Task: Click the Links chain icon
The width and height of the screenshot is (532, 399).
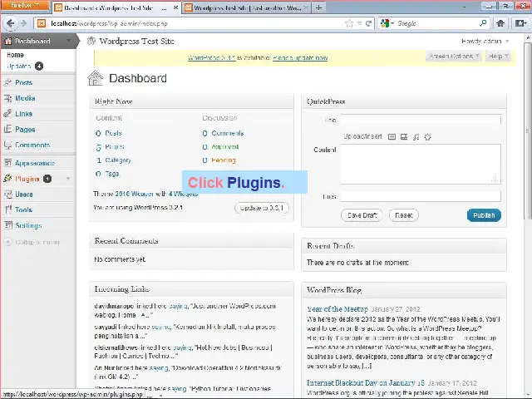Action: point(7,114)
